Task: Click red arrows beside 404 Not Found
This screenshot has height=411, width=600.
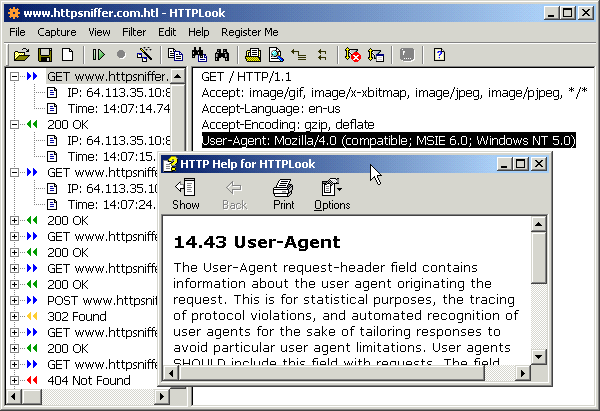Action: pos(33,380)
